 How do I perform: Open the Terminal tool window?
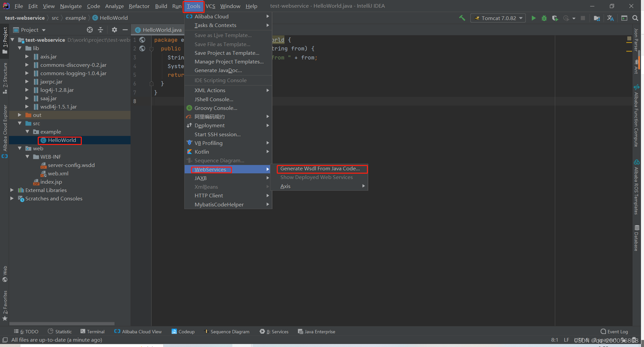click(92, 332)
